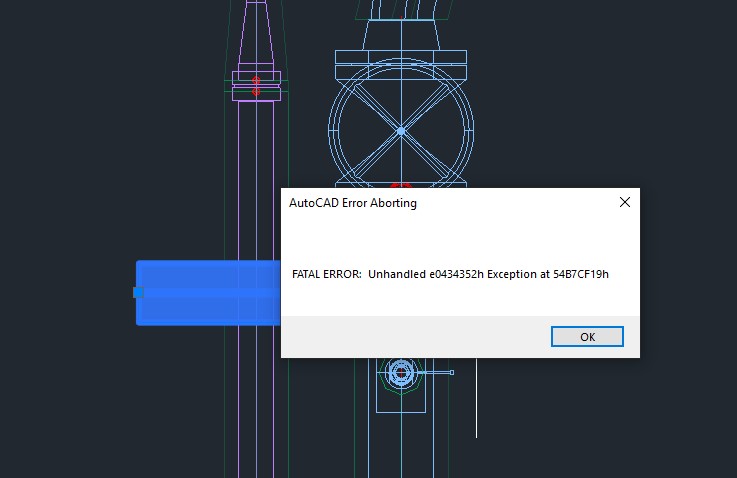This screenshot has width=737, height=478.
Task: Pick the center point of the valve cross
Action: pos(401,131)
